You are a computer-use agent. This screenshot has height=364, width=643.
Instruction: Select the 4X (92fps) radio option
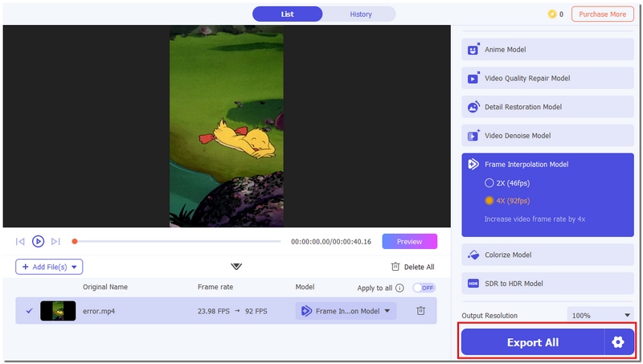tap(489, 200)
